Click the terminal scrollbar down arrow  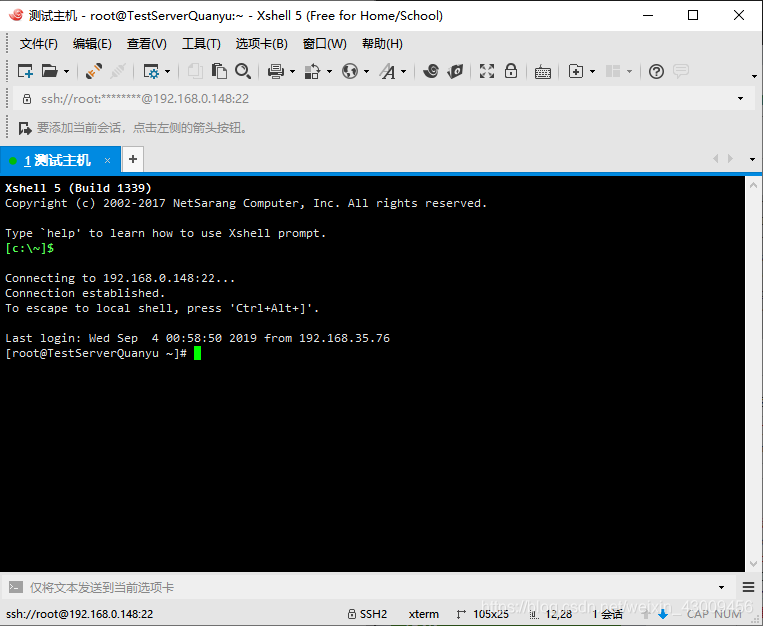click(753, 564)
